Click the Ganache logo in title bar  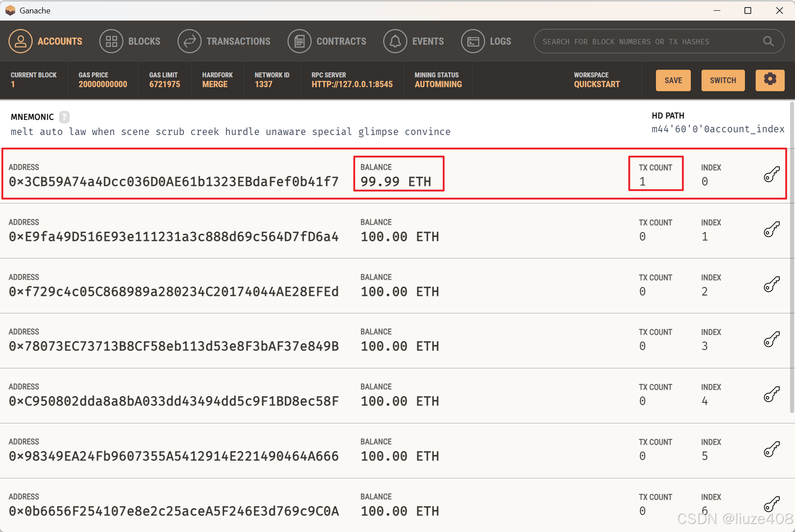coord(10,10)
